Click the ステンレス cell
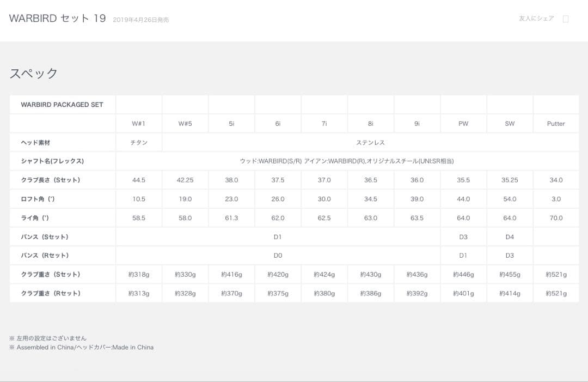The image size is (588, 382). pyautogui.click(x=371, y=143)
